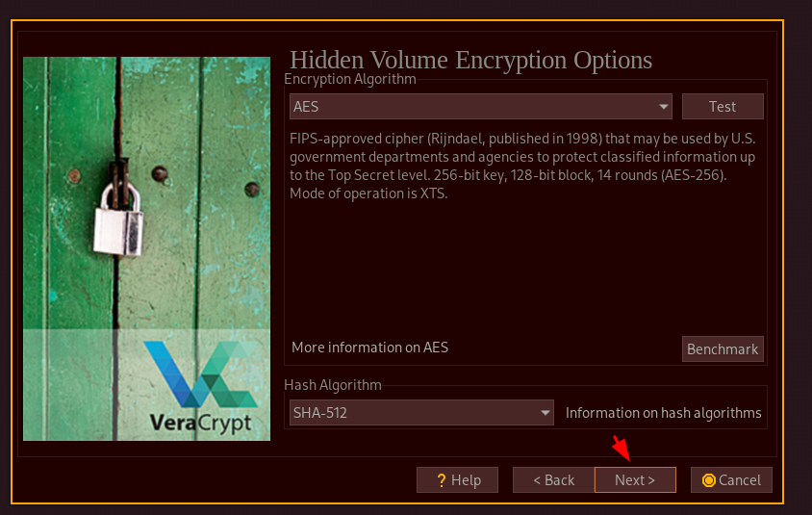Image resolution: width=812 pixels, height=515 pixels.
Task: Expand the Encryption Algorithm dropdown arrow
Action: pyautogui.click(x=664, y=107)
